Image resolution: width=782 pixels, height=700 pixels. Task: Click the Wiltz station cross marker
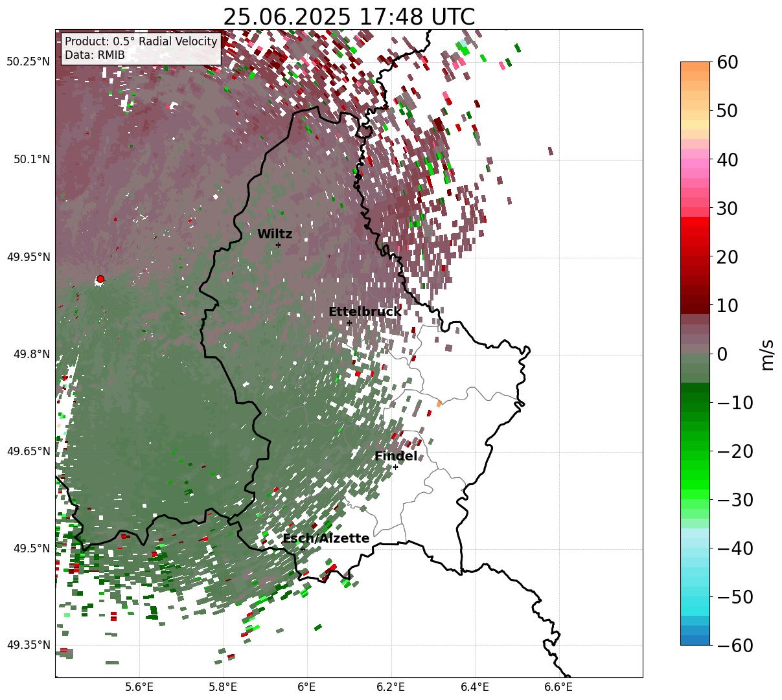pyautogui.click(x=278, y=245)
